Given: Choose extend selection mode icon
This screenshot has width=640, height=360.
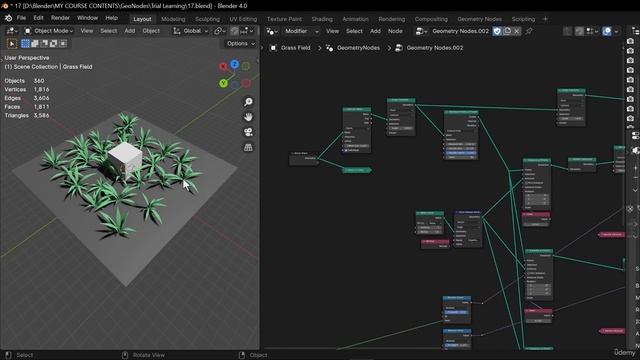Looking at the screenshot, I should pos(35,44).
